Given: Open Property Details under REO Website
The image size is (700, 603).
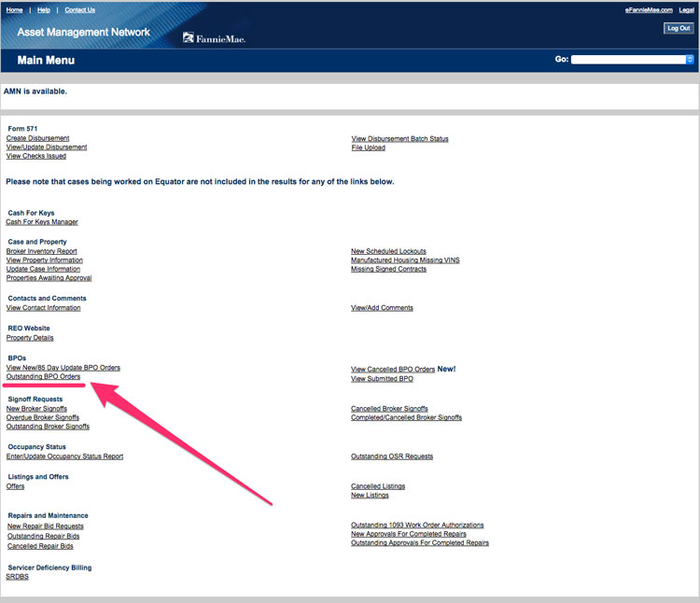Looking at the screenshot, I should tap(30, 338).
